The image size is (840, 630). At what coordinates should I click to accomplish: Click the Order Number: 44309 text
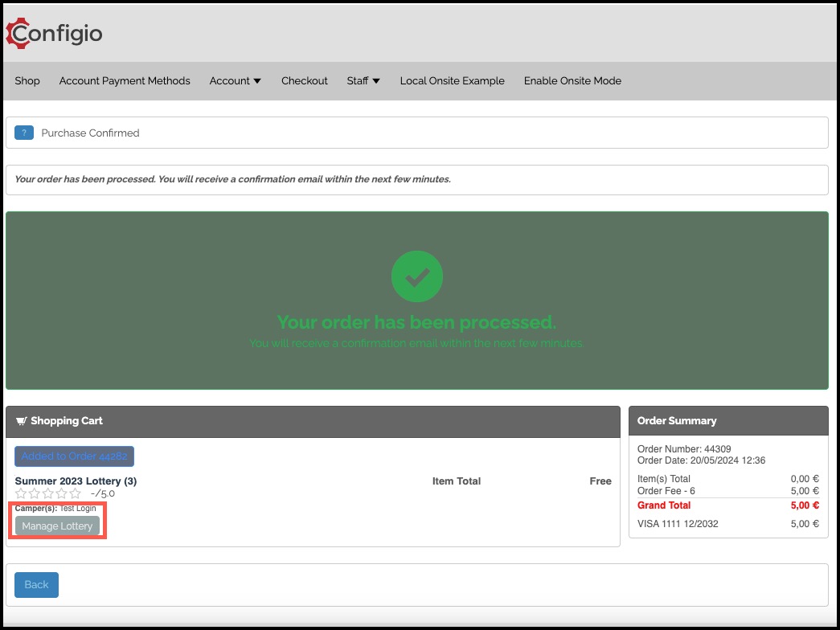684,449
